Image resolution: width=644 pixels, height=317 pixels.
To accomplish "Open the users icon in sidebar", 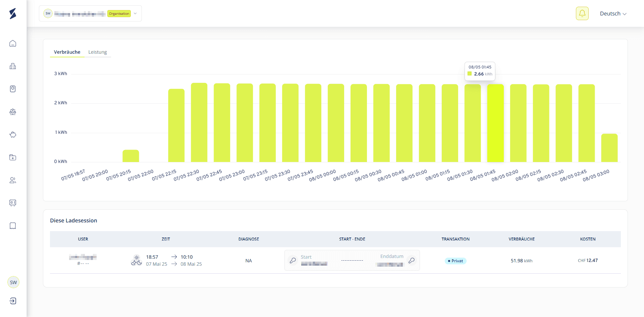I will point(13,180).
